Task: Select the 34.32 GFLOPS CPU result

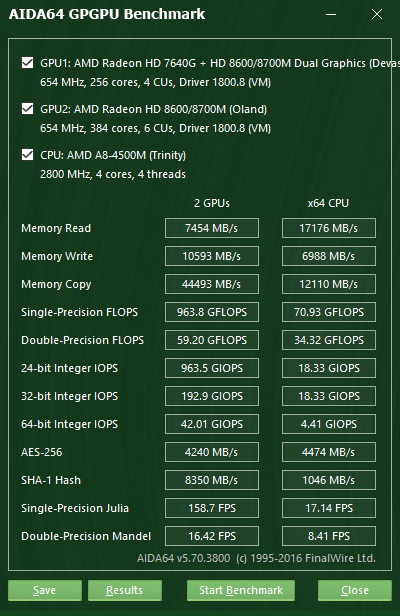Action: click(329, 340)
